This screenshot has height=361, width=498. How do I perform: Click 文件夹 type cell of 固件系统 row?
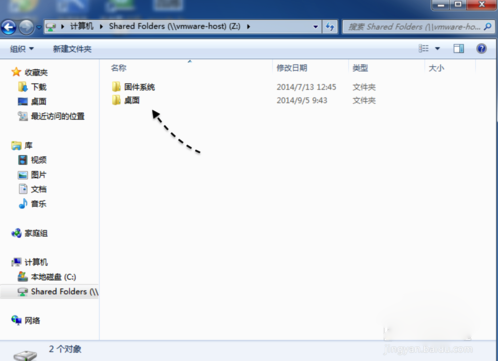coord(364,87)
